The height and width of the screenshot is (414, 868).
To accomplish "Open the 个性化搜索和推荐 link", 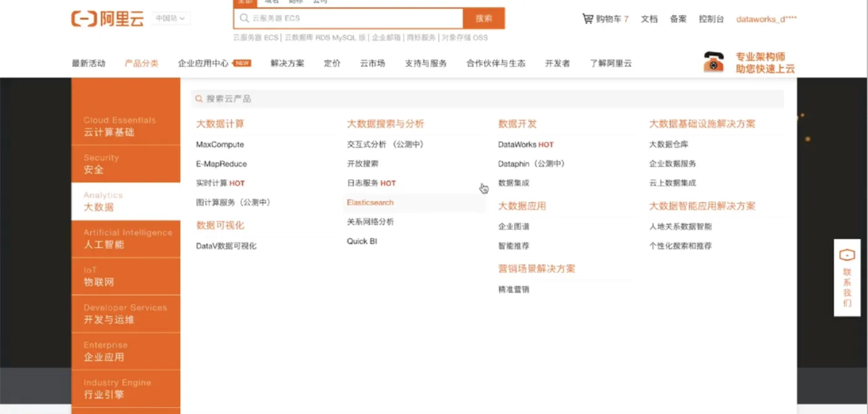I will click(x=681, y=245).
